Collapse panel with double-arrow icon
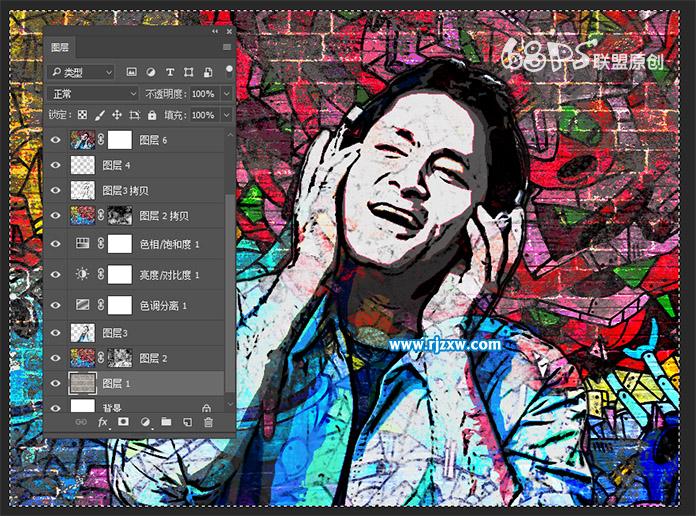 [x=215, y=32]
